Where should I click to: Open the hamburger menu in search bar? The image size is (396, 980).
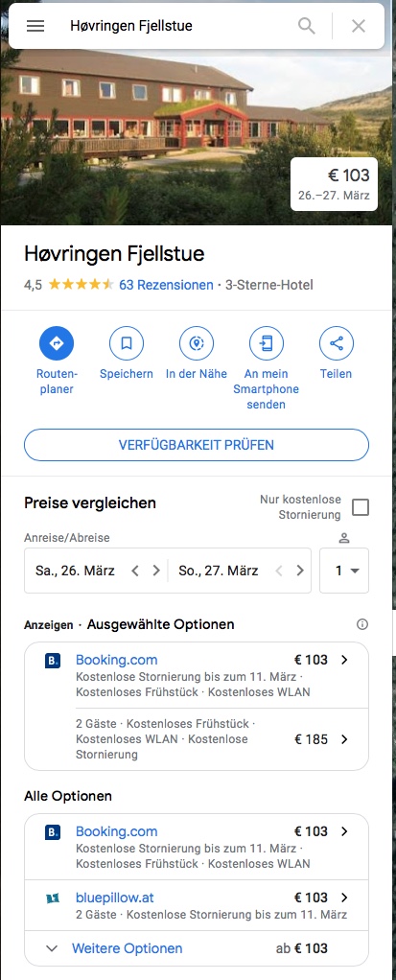pyautogui.click(x=35, y=26)
